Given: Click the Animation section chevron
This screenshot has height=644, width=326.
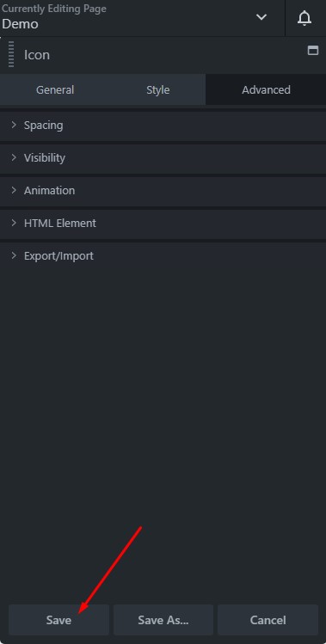Looking at the screenshot, I should [x=14, y=190].
